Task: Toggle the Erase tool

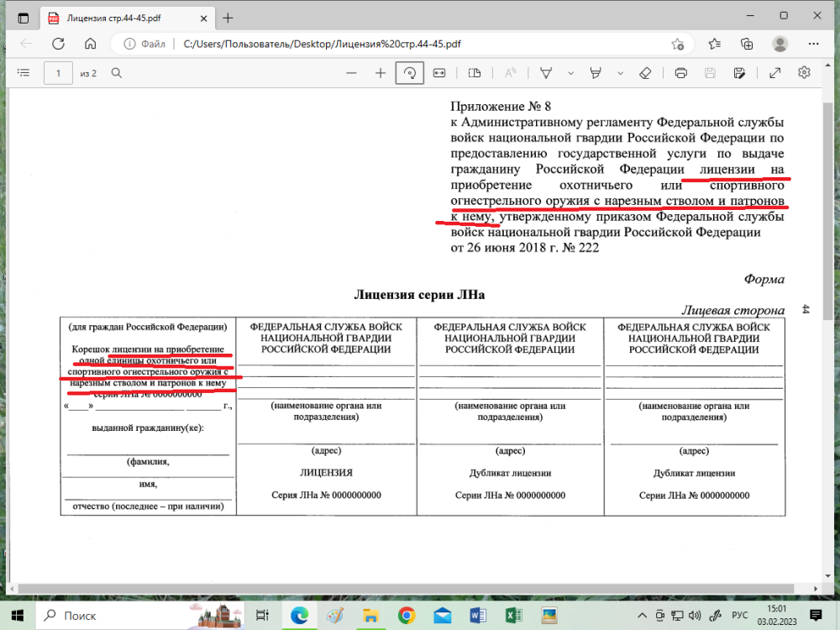Action: click(645, 73)
